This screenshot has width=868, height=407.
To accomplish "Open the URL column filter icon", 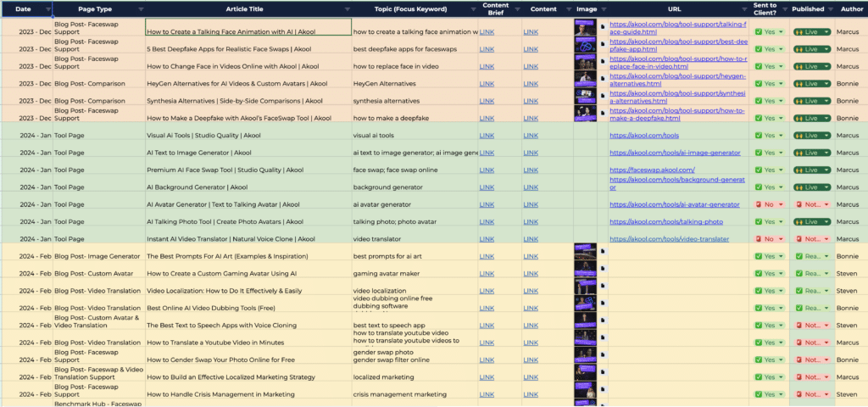I will (x=744, y=9).
